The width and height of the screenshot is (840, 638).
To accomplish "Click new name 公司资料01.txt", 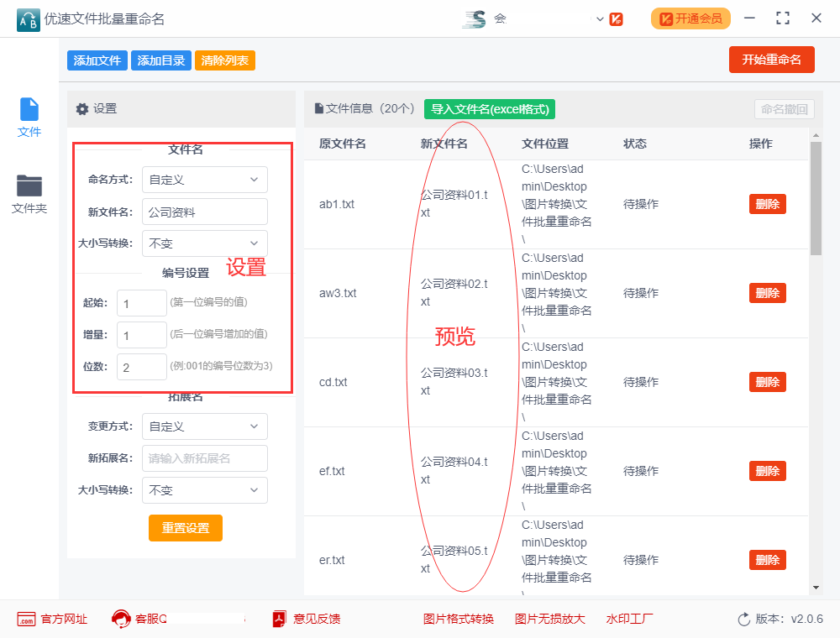I will coord(454,203).
